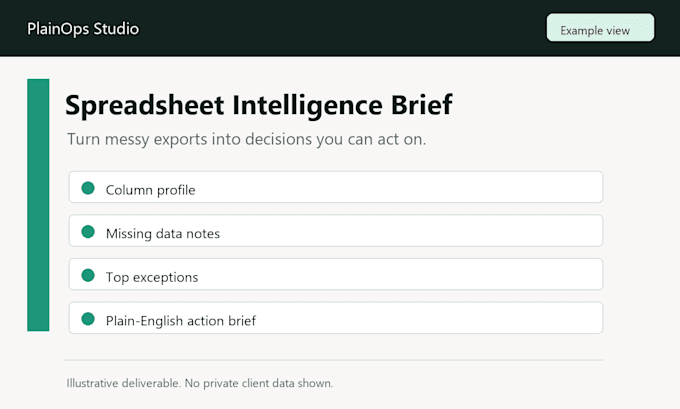
Task: Open the Top exceptions row
Action: [336, 274]
